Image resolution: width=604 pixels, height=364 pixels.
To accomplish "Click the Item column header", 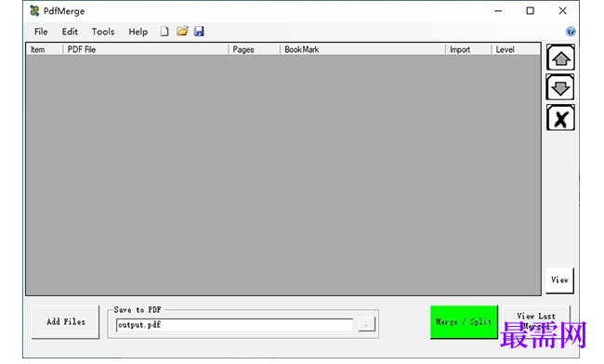I will pyautogui.click(x=45, y=49).
